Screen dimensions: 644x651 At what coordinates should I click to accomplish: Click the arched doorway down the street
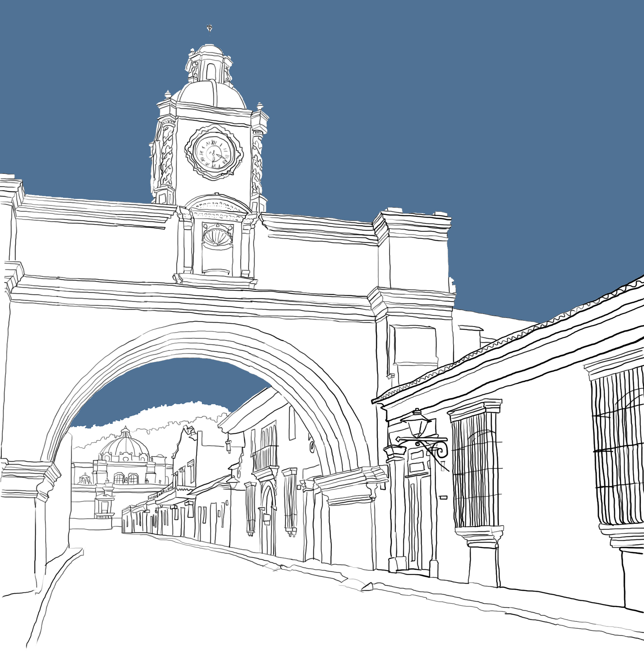268,515
